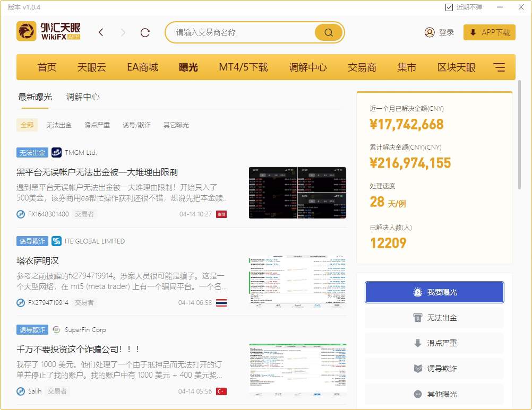Switch to the 调解中心 tab

pyautogui.click(x=82, y=97)
